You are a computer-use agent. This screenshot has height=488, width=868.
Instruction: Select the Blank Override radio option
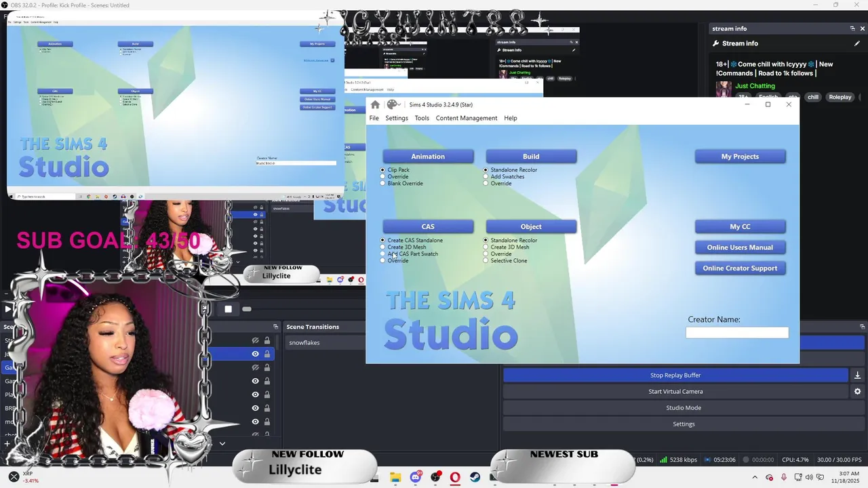click(382, 184)
